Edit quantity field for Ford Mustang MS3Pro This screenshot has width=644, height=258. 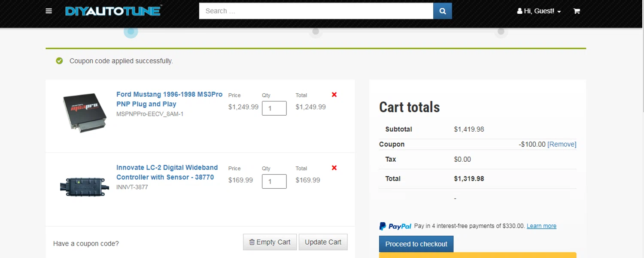tap(274, 108)
